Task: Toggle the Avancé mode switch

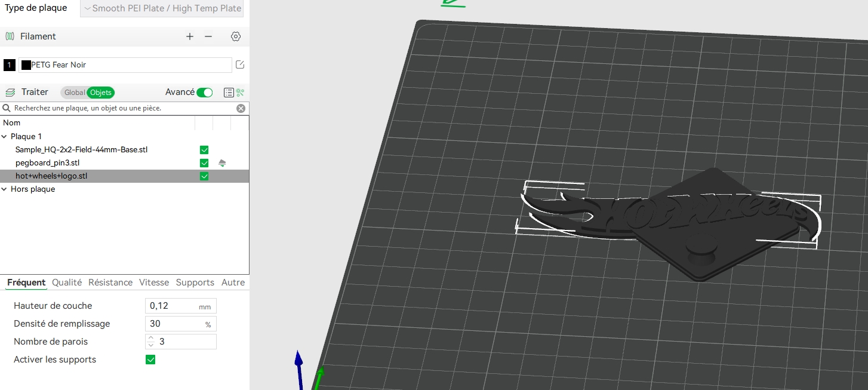Action: [205, 93]
